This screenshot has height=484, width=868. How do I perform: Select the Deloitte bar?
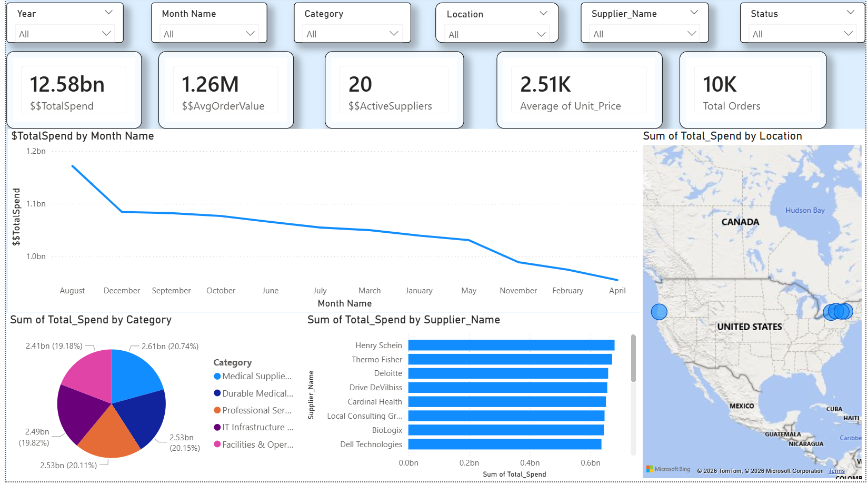[x=508, y=373]
